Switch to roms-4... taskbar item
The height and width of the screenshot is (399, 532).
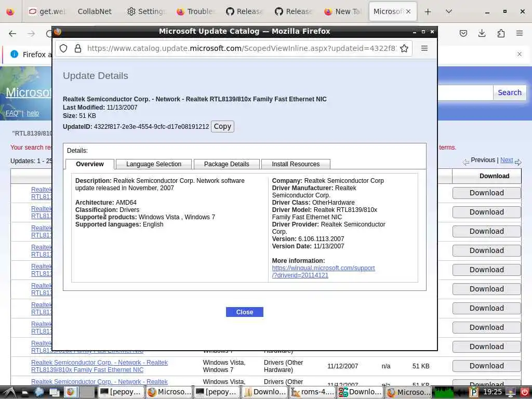point(313,392)
